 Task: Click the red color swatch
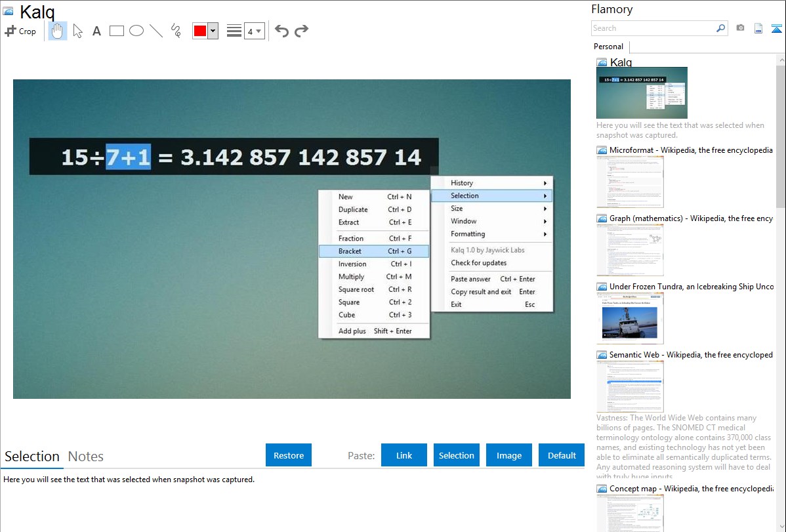(x=200, y=31)
